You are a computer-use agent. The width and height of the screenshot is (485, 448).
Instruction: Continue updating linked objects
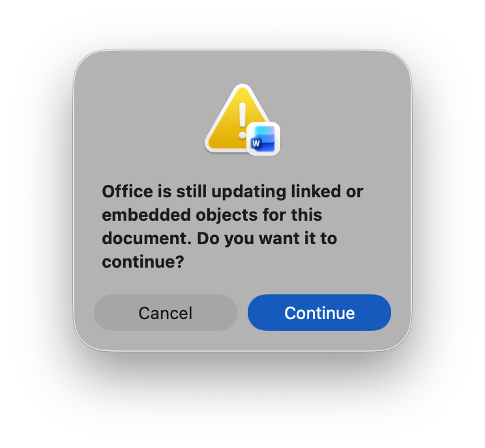click(x=319, y=313)
